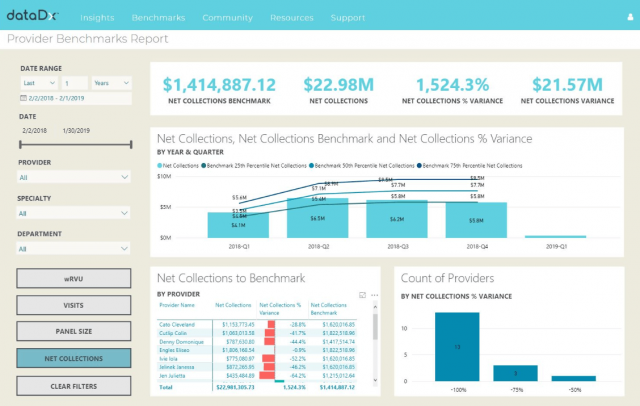The image size is (640, 406).
Task: Click Net Collections legend marker in chart
Action: click(x=160, y=165)
